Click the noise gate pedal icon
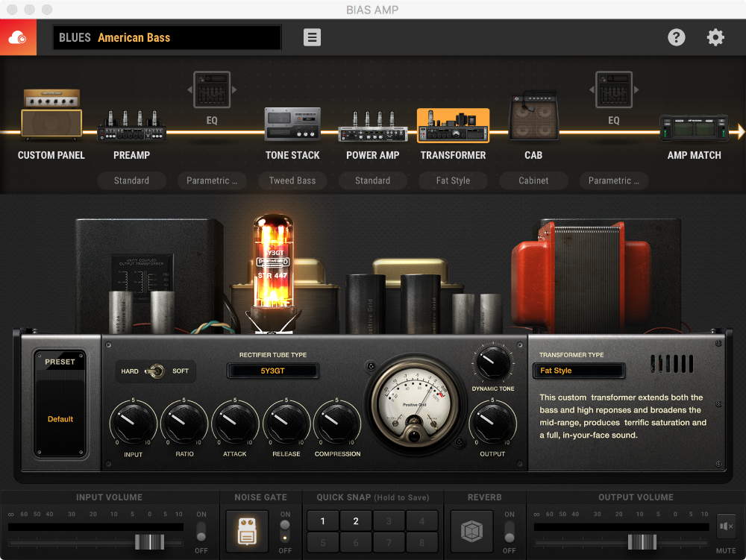746x560 pixels. [246, 532]
